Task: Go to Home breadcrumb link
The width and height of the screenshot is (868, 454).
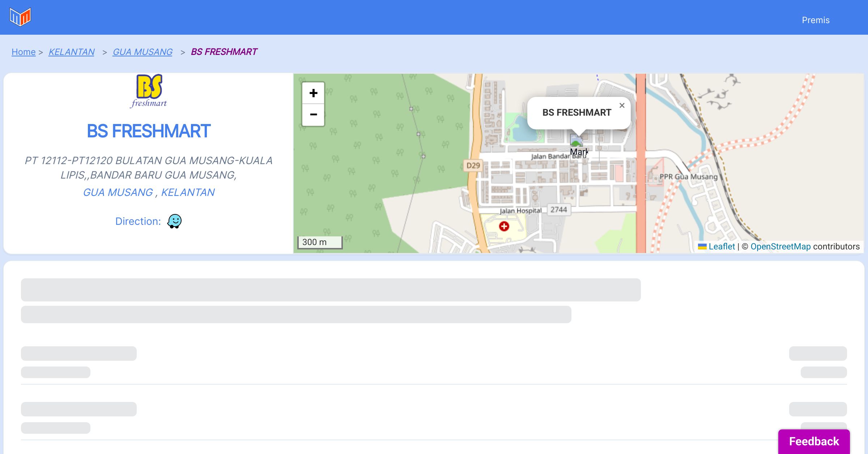Action: [24, 52]
